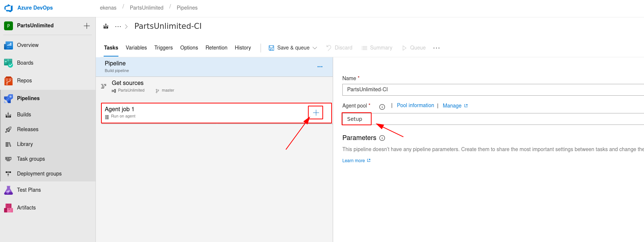This screenshot has height=242, width=644.
Task: Select the Pipelines rocket icon
Action: click(9, 99)
